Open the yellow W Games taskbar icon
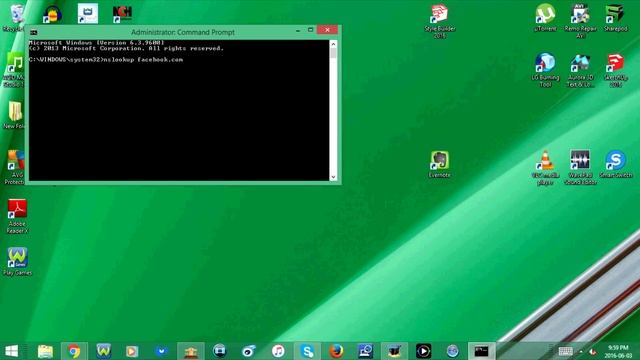This screenshot has height=360, width=640. [104, 351]
